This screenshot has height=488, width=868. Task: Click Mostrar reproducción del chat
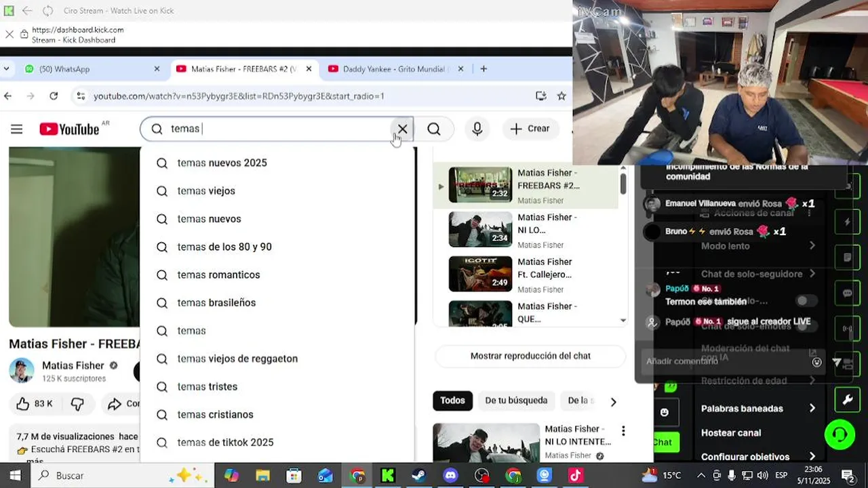530,356
